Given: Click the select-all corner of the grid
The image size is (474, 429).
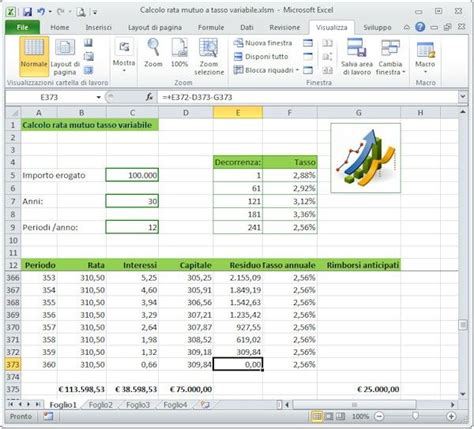Looking at the screenshot, I should tap(13, 113).
